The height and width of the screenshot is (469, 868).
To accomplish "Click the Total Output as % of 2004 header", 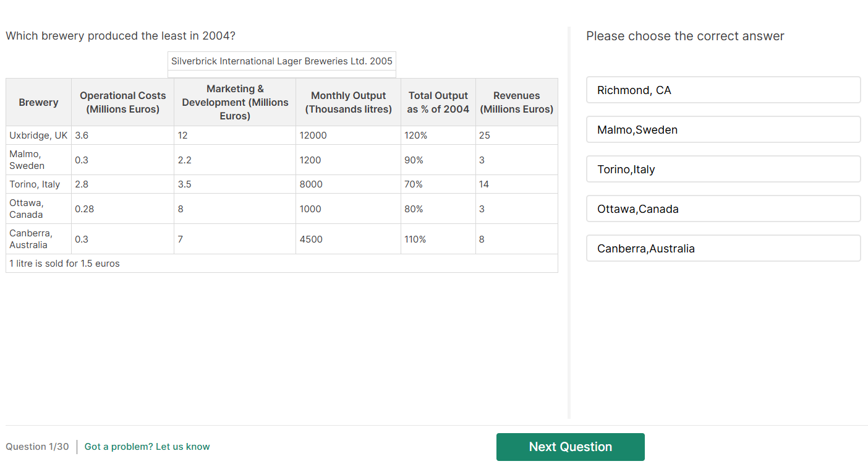I will point(438,103).
